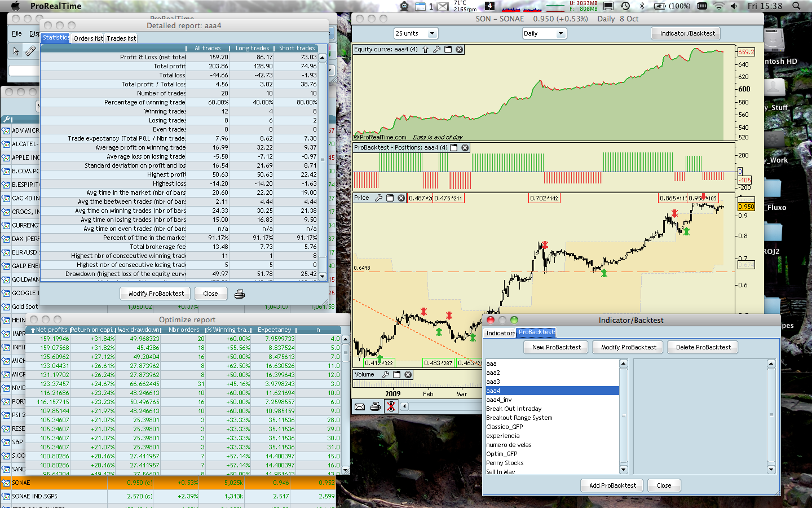Image resolution: width=812 pixels, height=508 pixels.
Task: Click the Expectancy column header
Action: (x=275, y=330)
